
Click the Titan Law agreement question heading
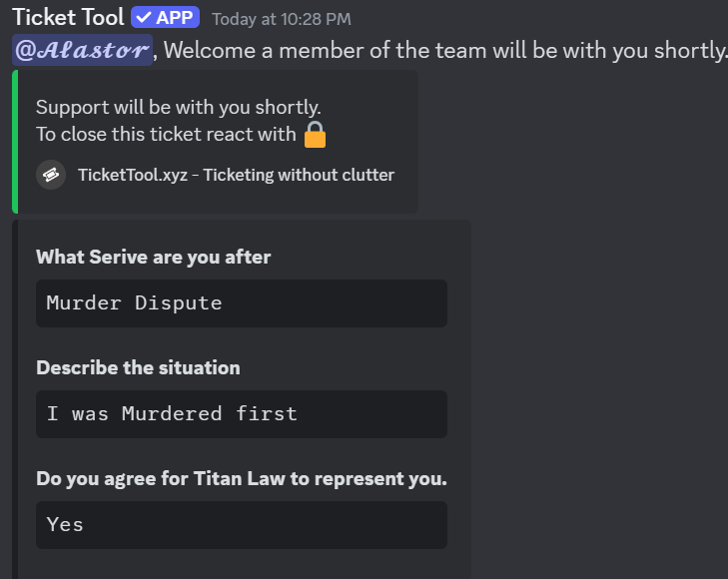(242, 479)
